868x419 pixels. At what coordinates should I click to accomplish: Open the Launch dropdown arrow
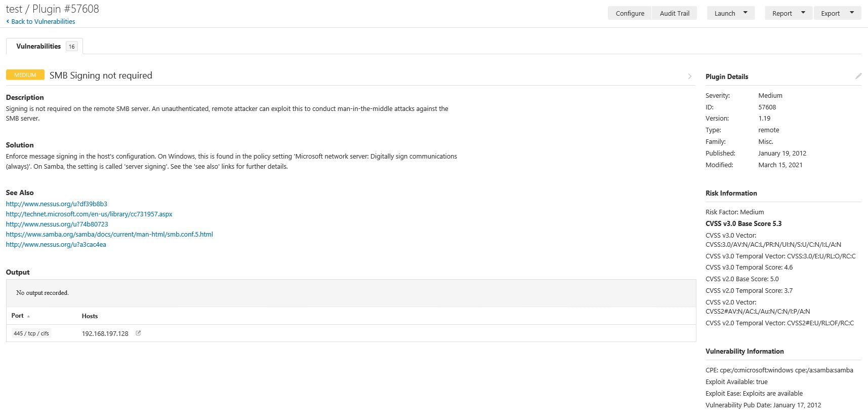pyautogui.click(x=745, y=13)
